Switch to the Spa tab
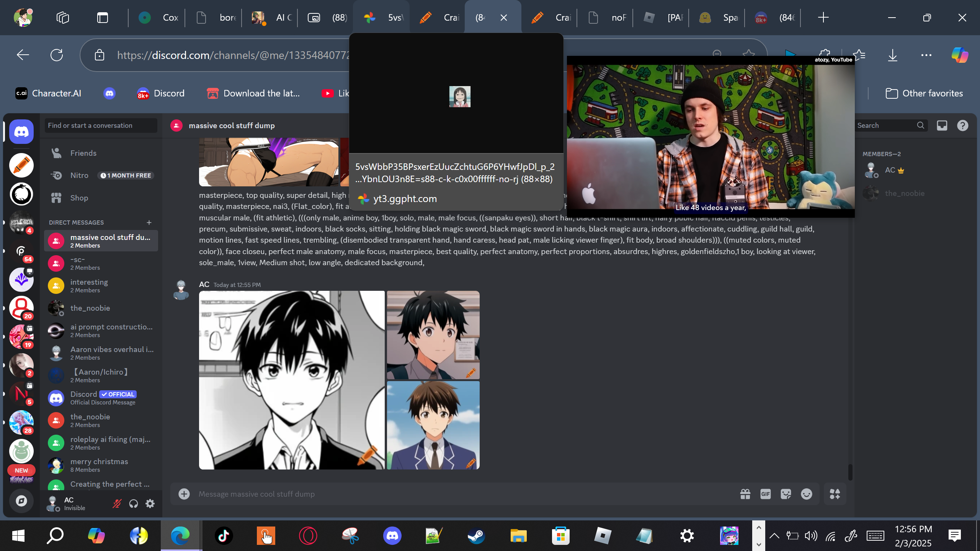The width and height of the screenshot is (980, 551). click(717, 18)
